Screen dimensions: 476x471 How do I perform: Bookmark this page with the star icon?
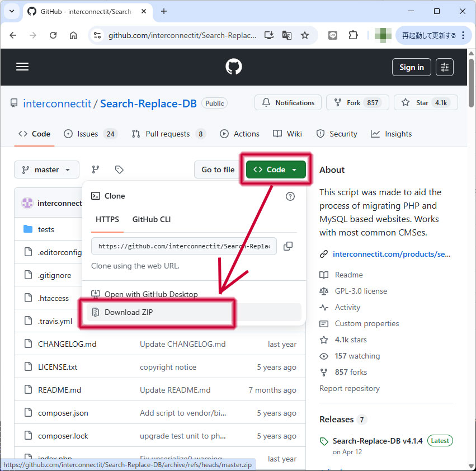[x=305, y=36]
